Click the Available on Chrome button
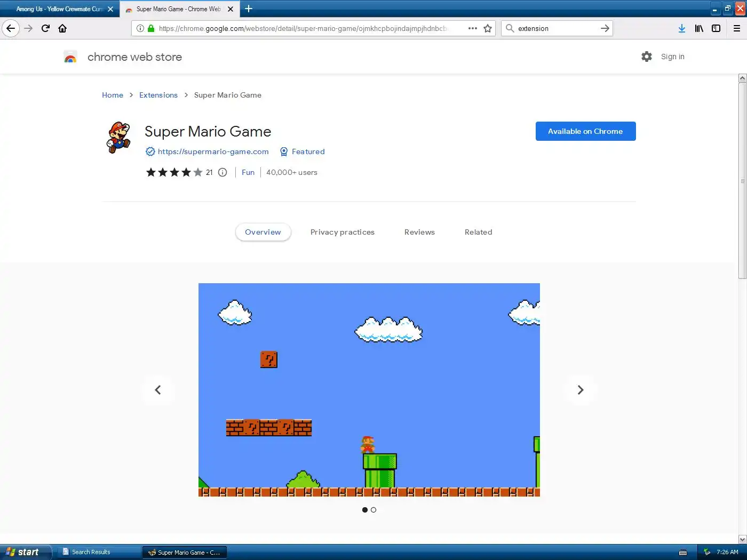Image resolution: width=747 pixels, height=560 pixels. click(585, 131)
